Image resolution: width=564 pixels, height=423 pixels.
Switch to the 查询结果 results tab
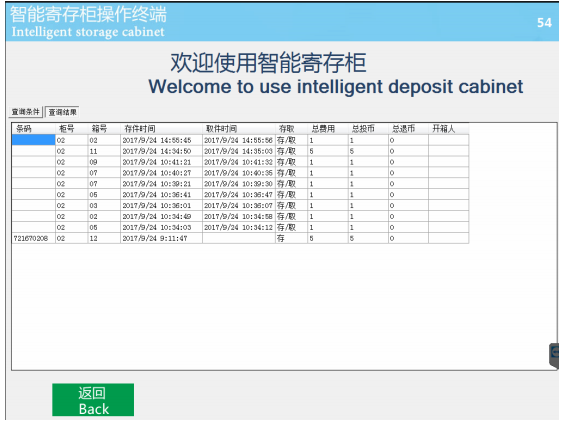62,112
